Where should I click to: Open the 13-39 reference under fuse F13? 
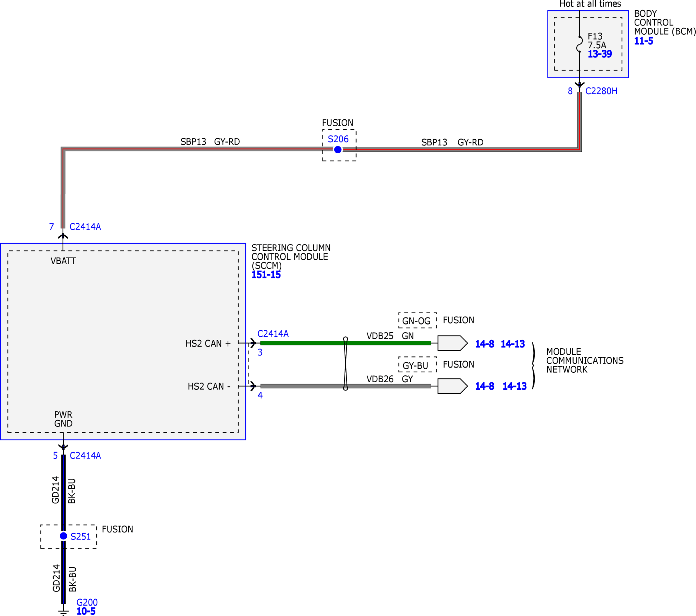(x=600, y=54)
